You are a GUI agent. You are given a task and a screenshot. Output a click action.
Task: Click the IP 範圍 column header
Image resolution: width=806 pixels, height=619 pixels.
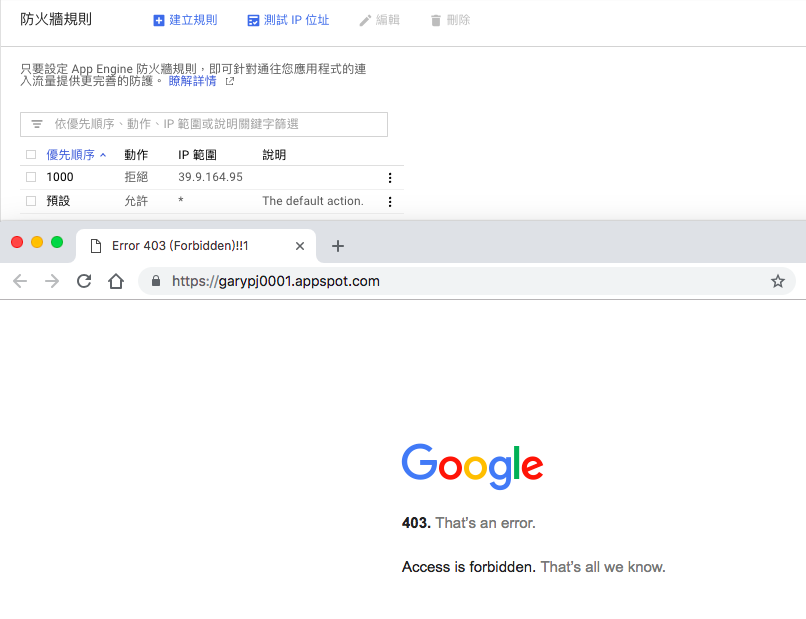197,155
